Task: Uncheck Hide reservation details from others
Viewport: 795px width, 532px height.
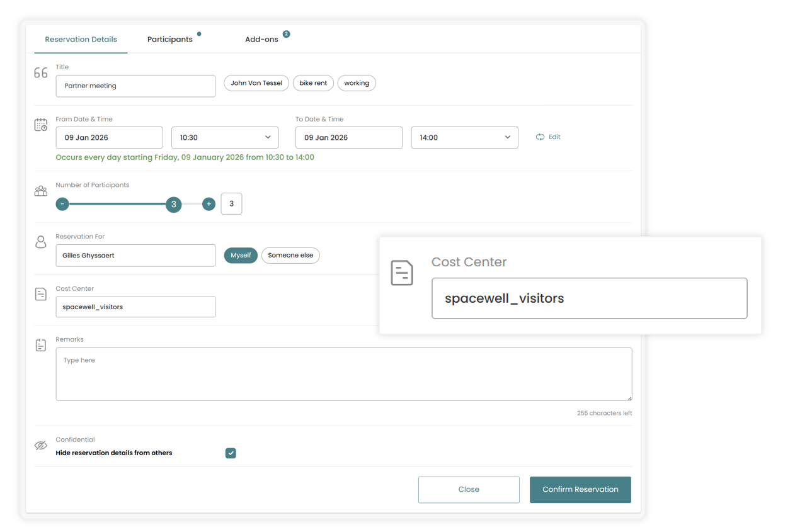Action: tap(231, 453)
